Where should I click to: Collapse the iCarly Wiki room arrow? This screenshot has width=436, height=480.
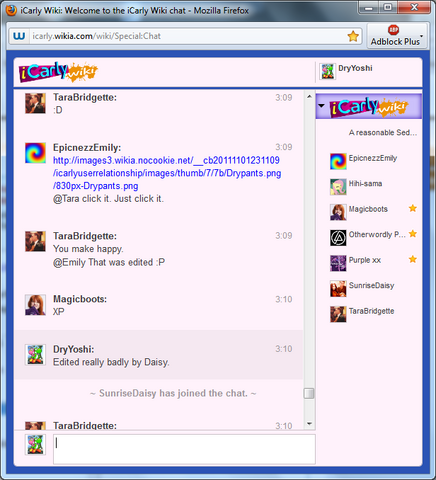321,106
